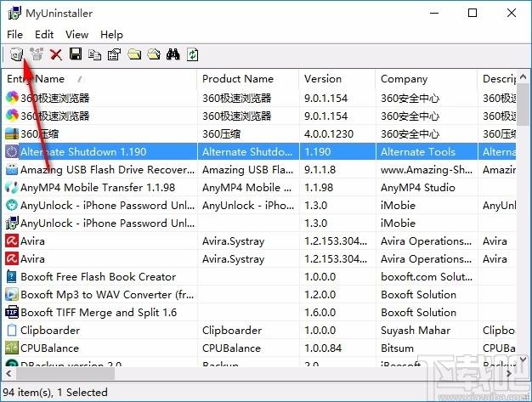The image size is (532, 402).
Task: Click the Boxoft Mp3 to WAV Converter icon
Action: pyautogui.click(x=12, y=294)
